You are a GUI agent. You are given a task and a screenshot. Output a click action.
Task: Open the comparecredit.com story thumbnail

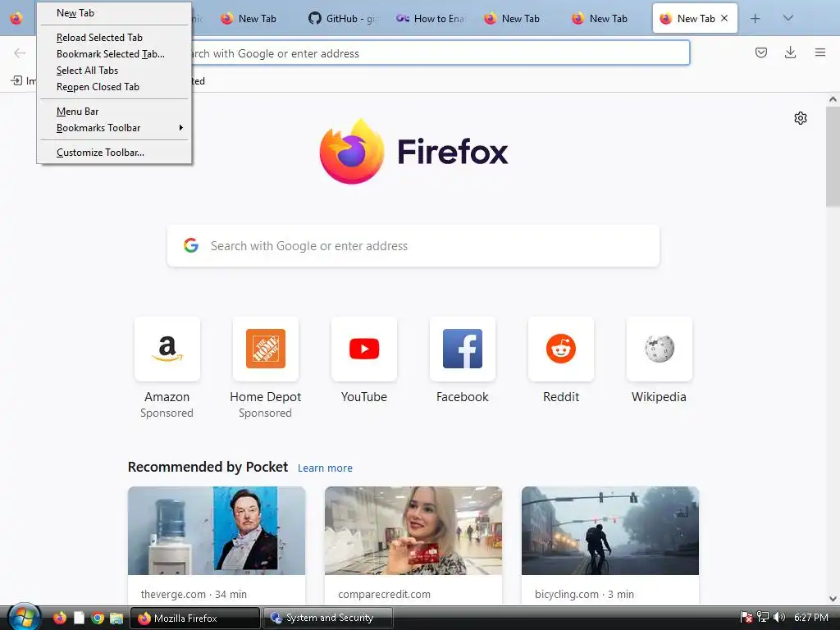[x=413, y=531]
